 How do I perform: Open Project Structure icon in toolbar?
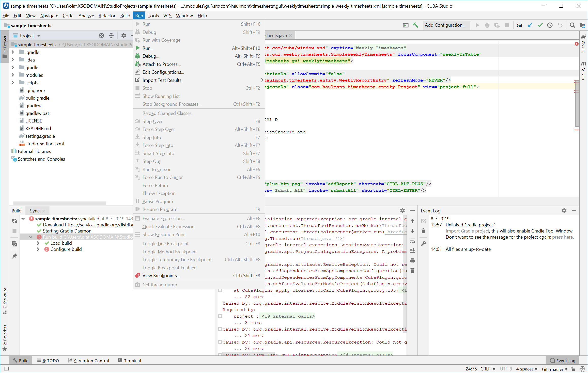tap(582, 25)
